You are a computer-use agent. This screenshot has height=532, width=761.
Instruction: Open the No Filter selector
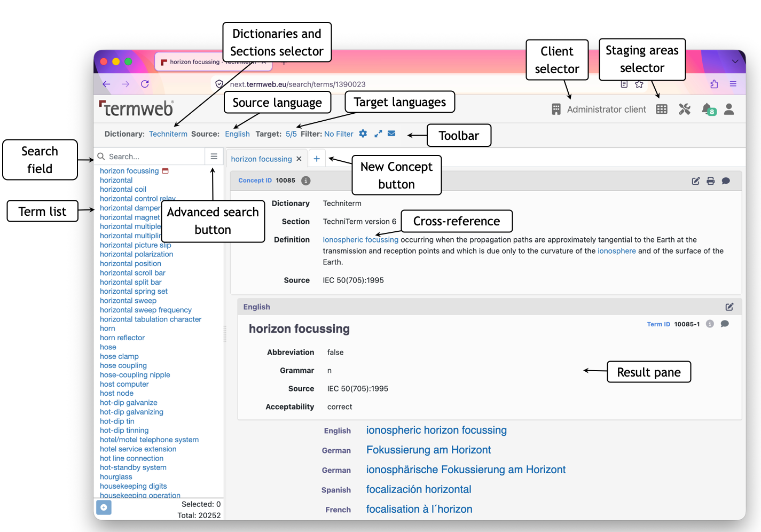[x=339, y=134]
